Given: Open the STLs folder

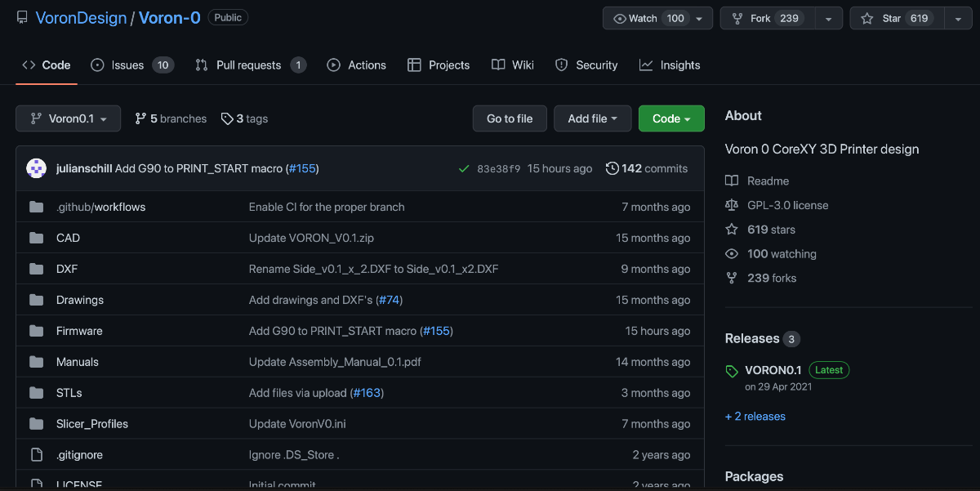Looking at the screenshot, I should coord(69,393).
